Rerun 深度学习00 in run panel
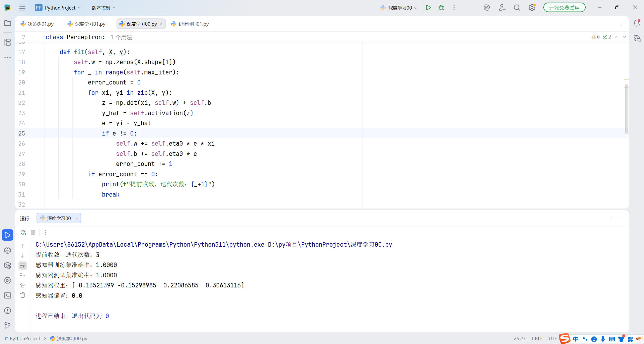The image size is (644, 344). [x=23, y=232]
